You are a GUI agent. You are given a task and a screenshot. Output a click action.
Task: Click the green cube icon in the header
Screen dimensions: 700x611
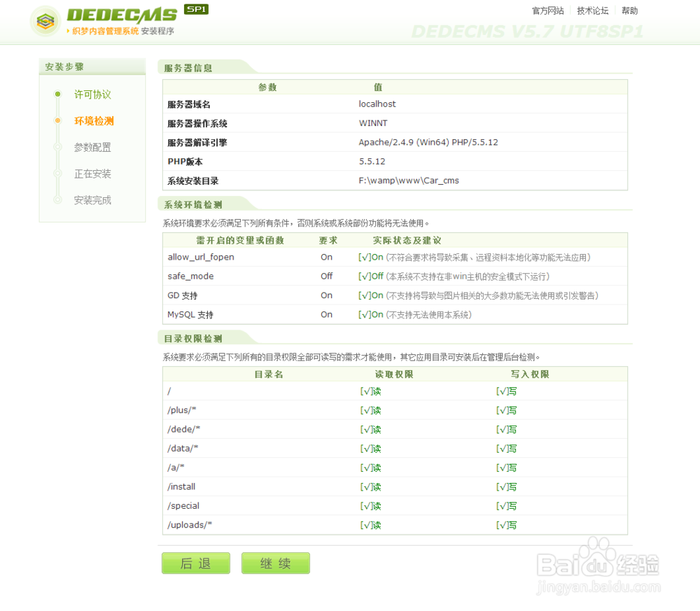click(45, 20)
